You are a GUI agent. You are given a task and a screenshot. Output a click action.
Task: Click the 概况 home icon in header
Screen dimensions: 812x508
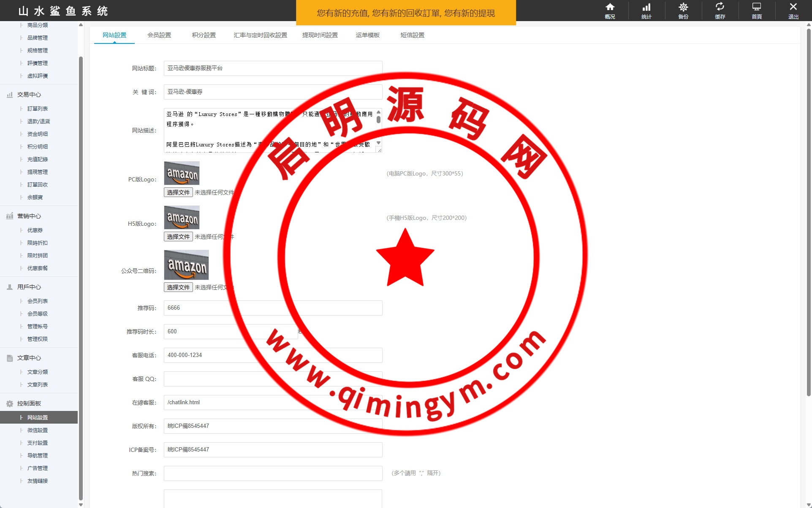[610, 7]
